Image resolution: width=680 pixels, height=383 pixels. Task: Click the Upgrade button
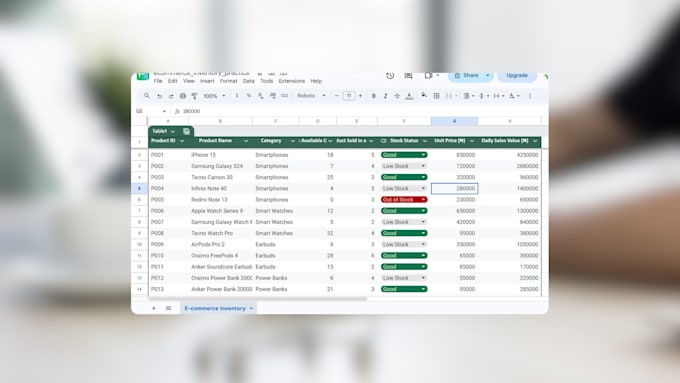point(517,76)
